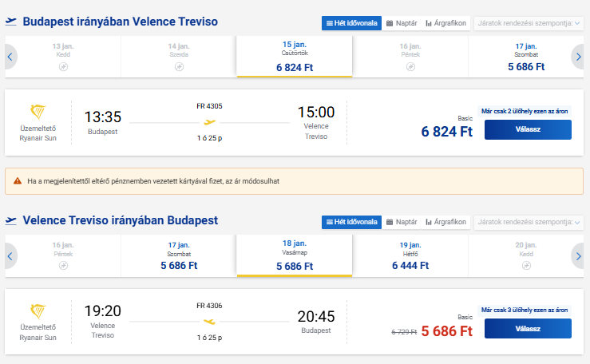The width and height of the screenshot is (590, 364).
Task: Click the outbound carousel's left arrow
Action: click(10, 57)
